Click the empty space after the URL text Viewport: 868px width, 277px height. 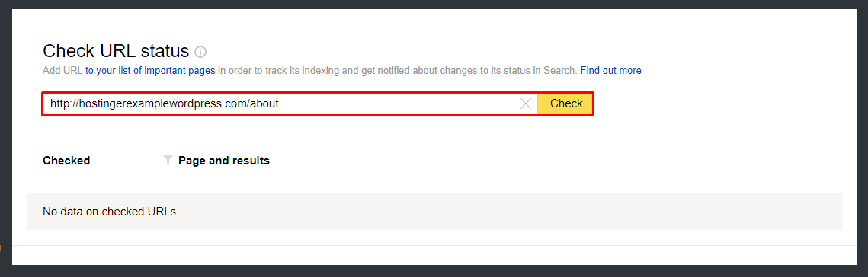click(399, 103)
